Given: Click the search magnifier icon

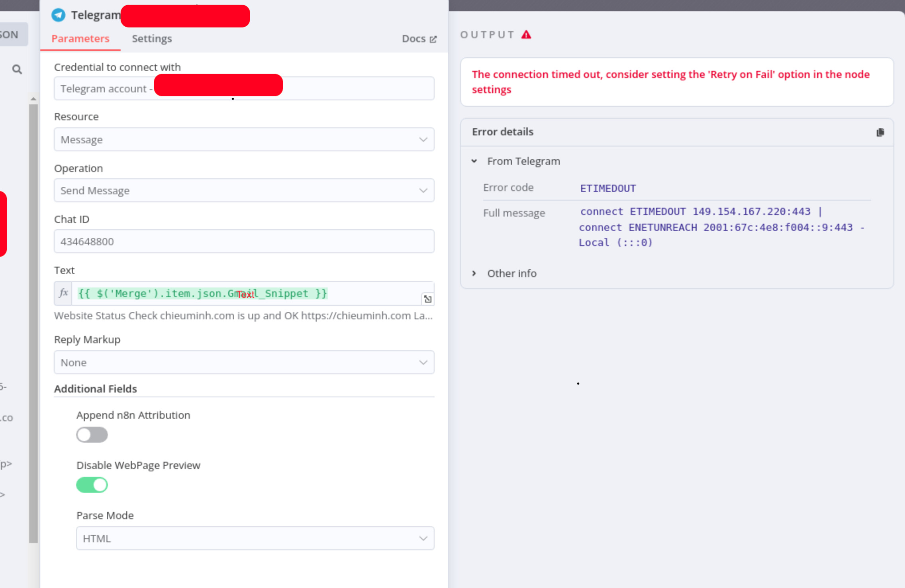Looking at the screenshot, I should click(x=17, y=69).
